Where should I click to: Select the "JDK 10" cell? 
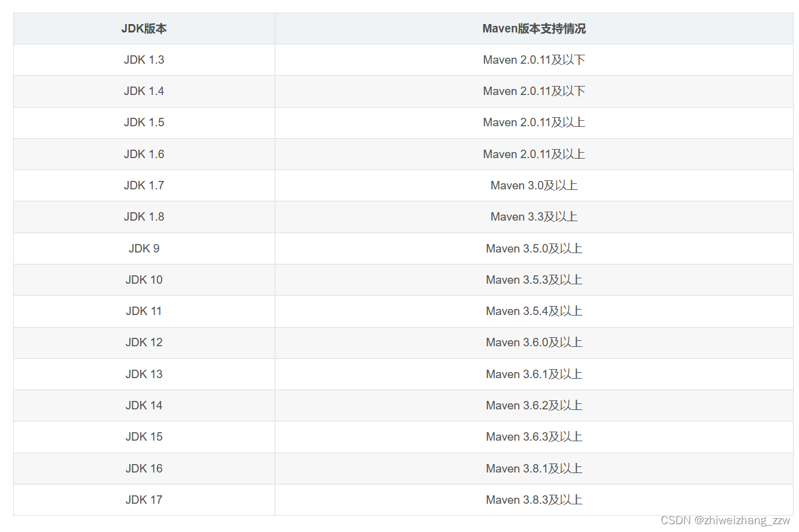click(144, 280)
